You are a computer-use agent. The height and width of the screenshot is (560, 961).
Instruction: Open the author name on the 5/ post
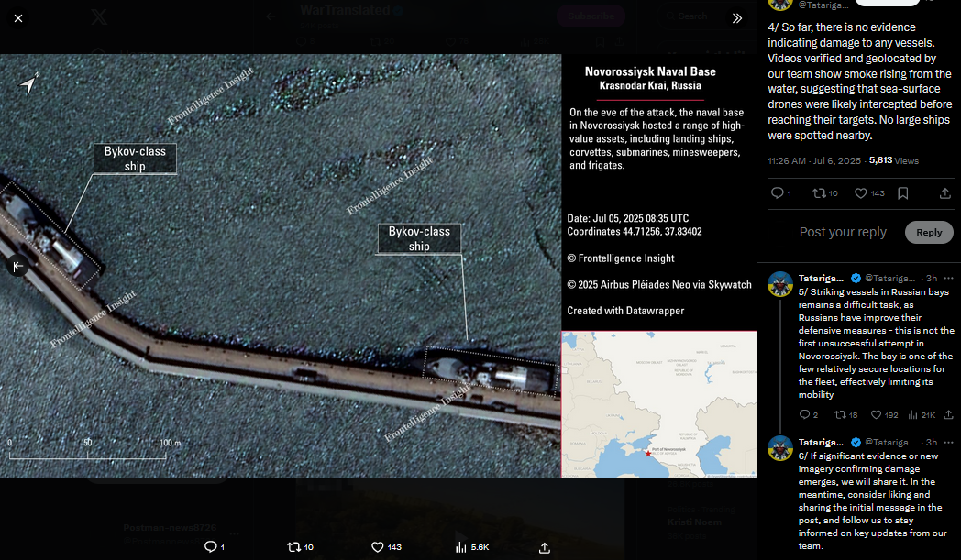[x=821, y=278]
